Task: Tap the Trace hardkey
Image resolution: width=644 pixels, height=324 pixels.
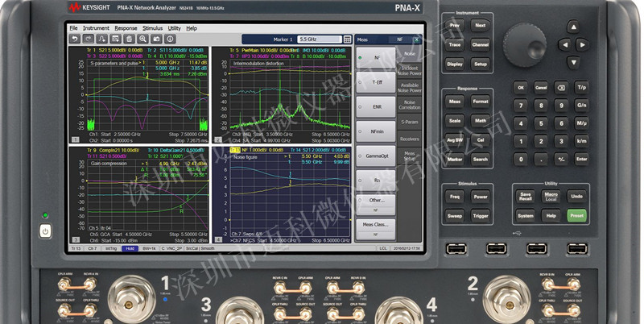Action: (x=454, y=45)
